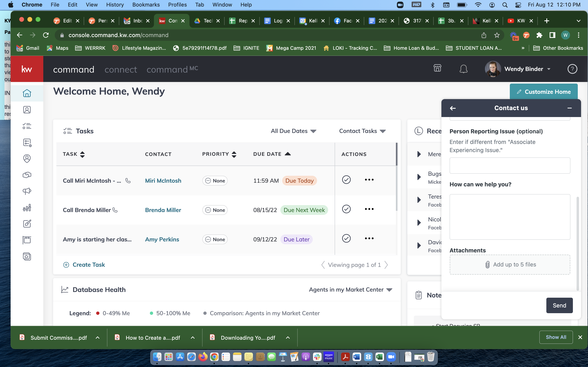588x367 pixels.
Task: Open the All Due Dates dropdown
Action: click(294, 131)
